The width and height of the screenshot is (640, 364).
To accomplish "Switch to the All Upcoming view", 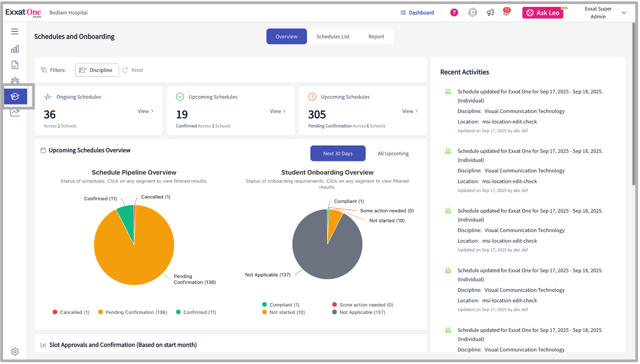I will pos(393,153).
